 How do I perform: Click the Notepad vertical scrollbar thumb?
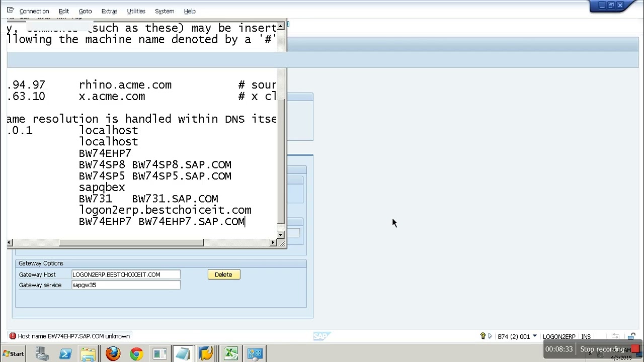tap(281, 161)
